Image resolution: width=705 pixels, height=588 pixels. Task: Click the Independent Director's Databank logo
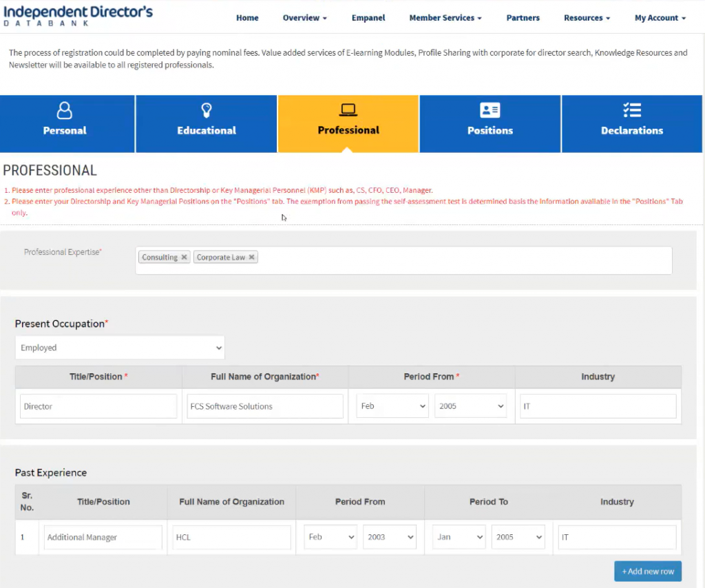click(78, 15)
